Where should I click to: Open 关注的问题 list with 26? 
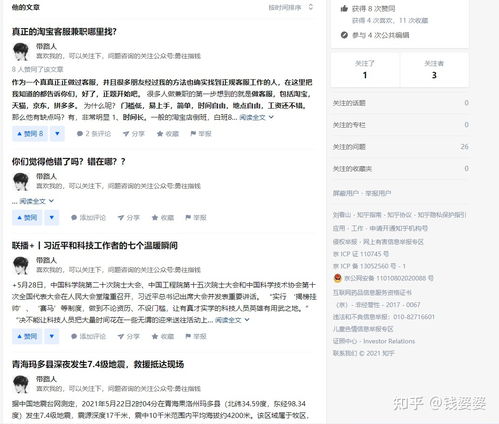400,147
